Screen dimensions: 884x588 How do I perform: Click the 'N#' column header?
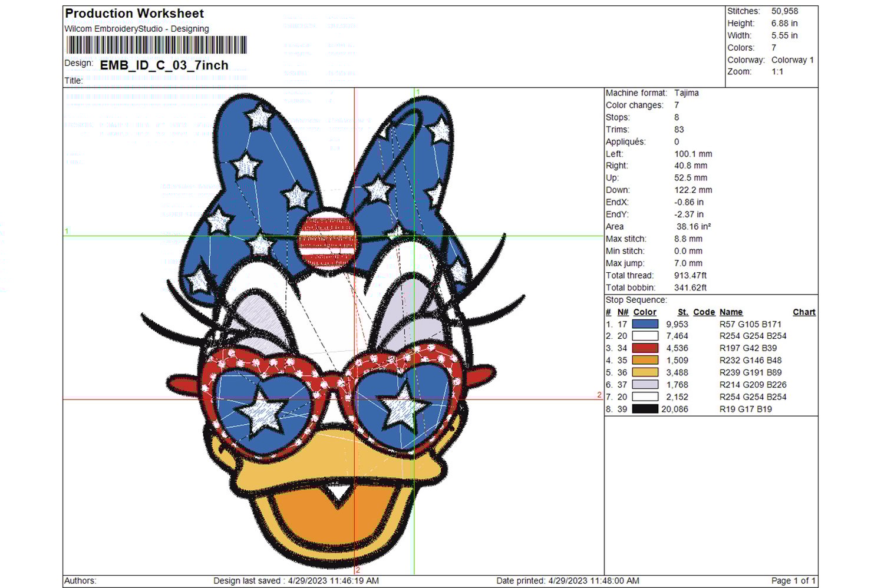[x=623, y=312]
